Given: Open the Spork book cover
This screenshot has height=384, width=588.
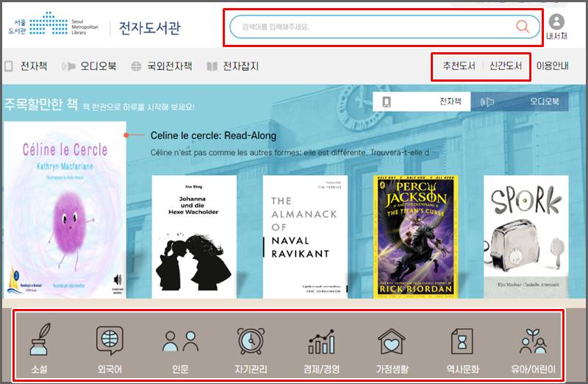Looking at the screenshot, I should pyautogui.click(x=526, y=237).
